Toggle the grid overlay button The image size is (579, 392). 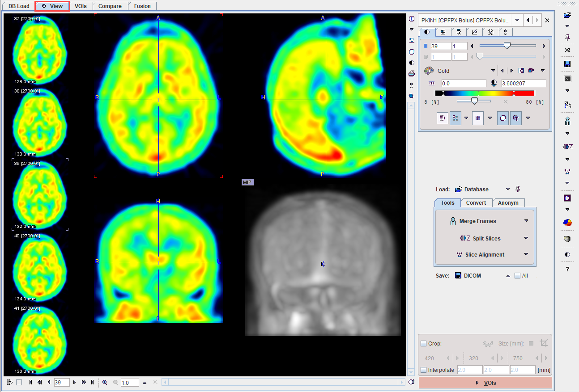coord(478,118)
